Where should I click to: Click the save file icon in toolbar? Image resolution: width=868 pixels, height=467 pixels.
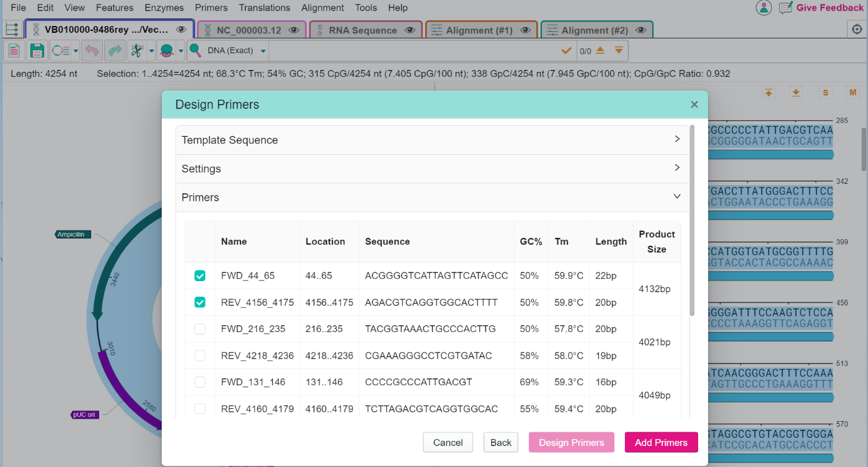37,51
